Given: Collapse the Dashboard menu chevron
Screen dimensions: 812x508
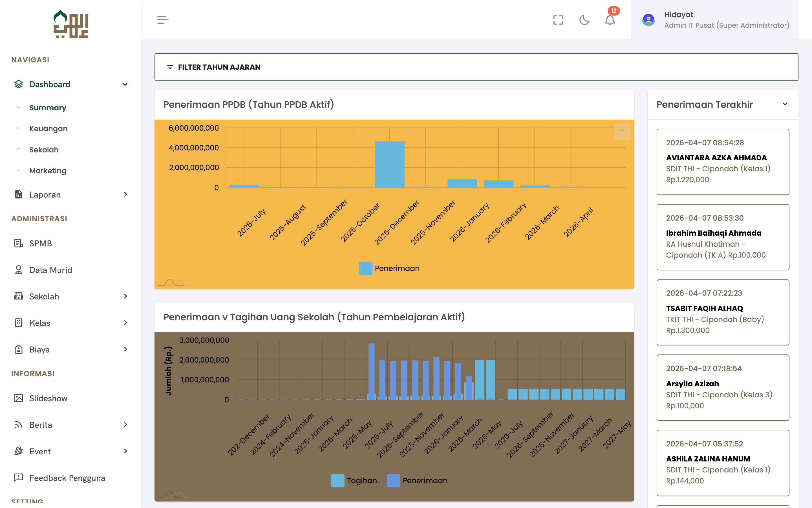Looking at the screenshot, I should pyautogui.click(x=125, y=84).
